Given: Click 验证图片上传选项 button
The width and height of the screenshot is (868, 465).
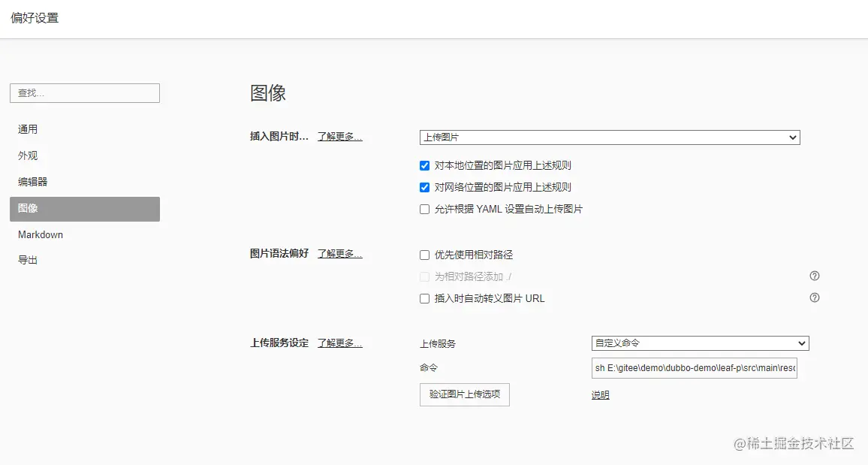Looking at the screenshot, I should tap(465, 394).
